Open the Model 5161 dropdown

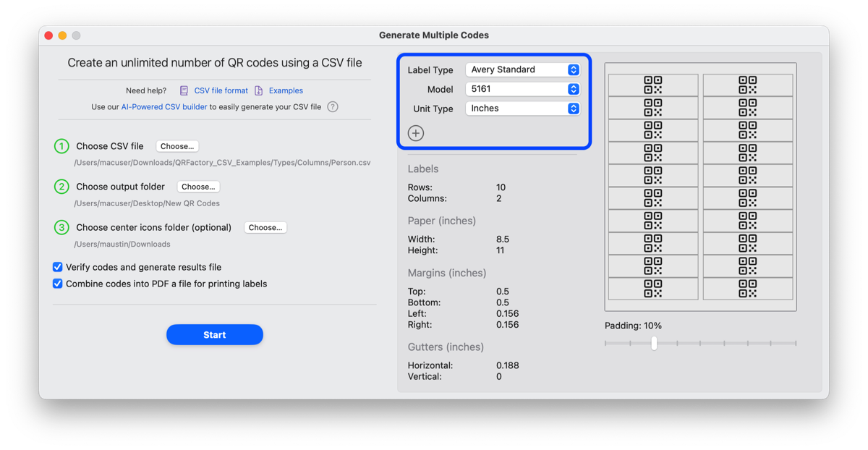[x=522, y=89]
